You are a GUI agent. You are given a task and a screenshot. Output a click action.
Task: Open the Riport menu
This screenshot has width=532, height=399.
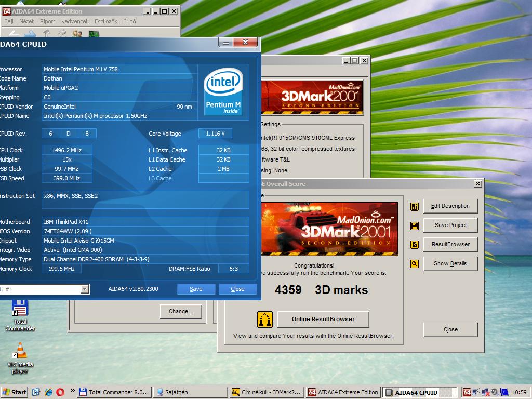point(47,21)
